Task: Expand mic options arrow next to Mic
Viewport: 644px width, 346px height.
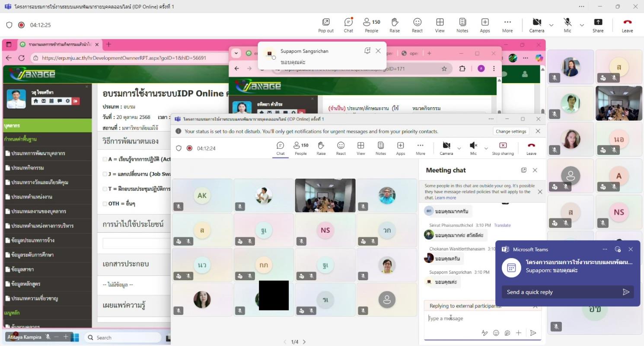Action: (x=582, y=25)
